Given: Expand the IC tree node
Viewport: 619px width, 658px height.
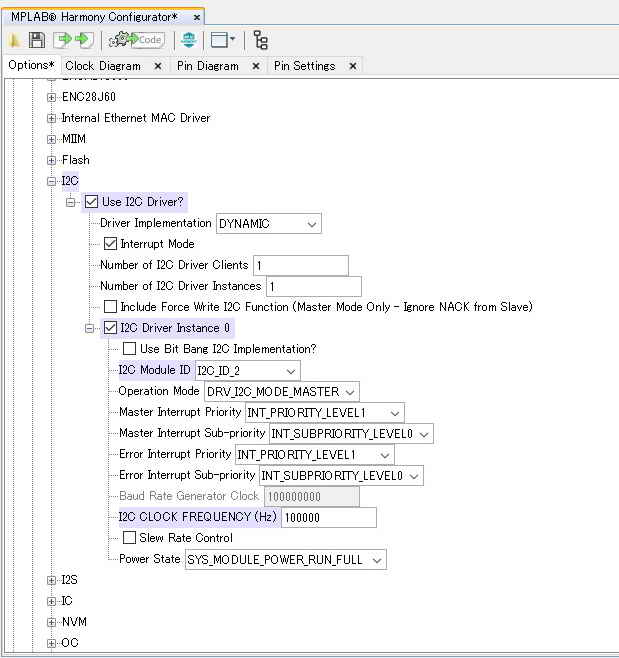Looking at the screenshot, I should coord(52,601).
